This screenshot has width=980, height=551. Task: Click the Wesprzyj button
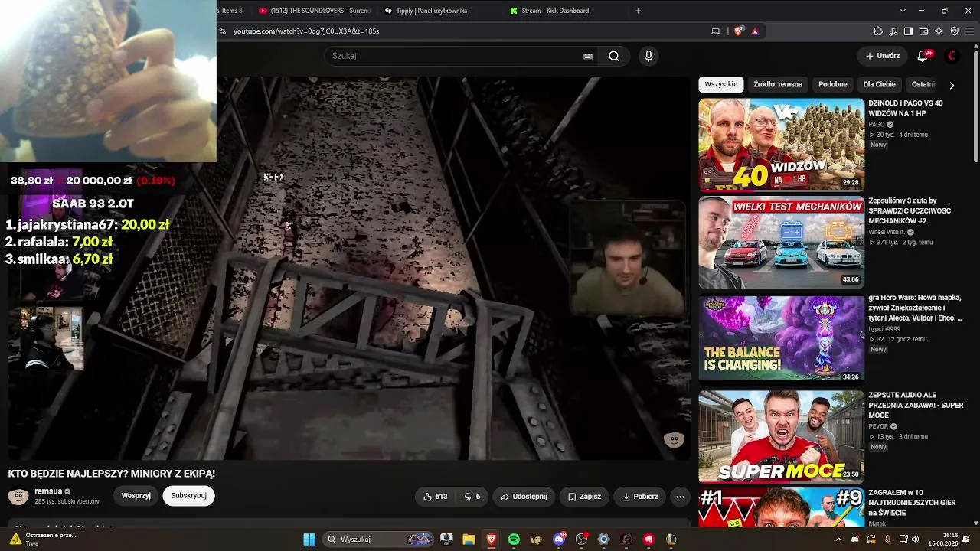(x=136, y=496)
